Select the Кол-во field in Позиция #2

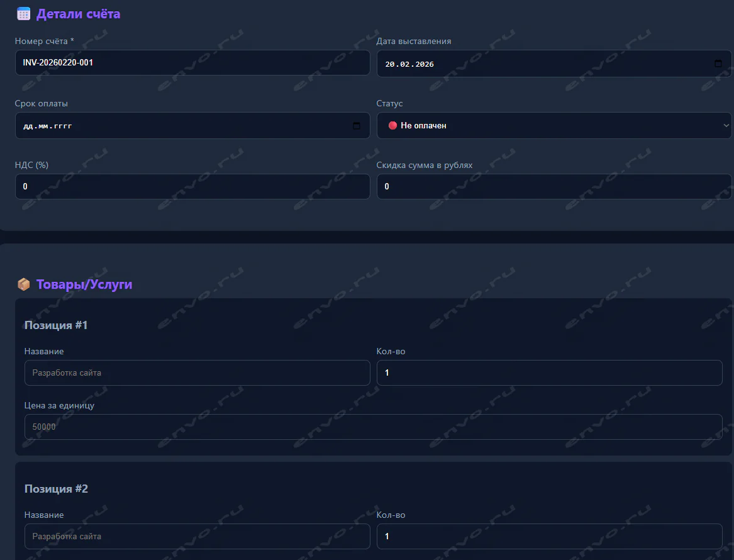[548, 537]
